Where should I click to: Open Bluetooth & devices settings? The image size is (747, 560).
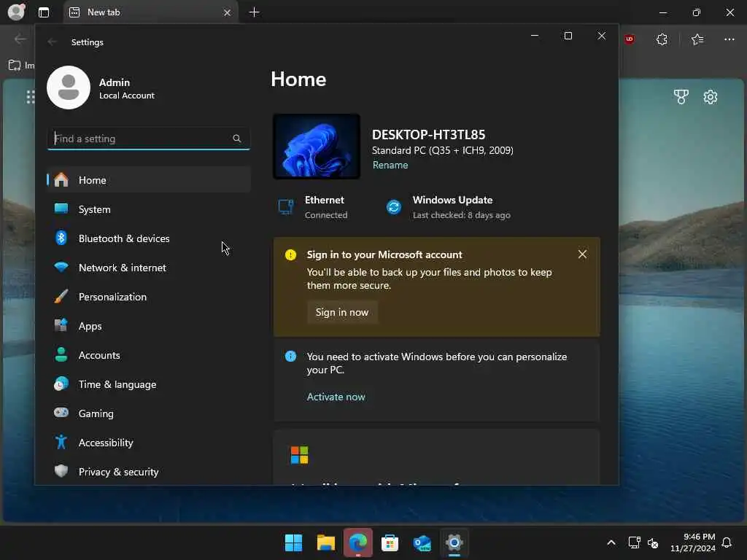pyautogui.click(x=149, y=238)
